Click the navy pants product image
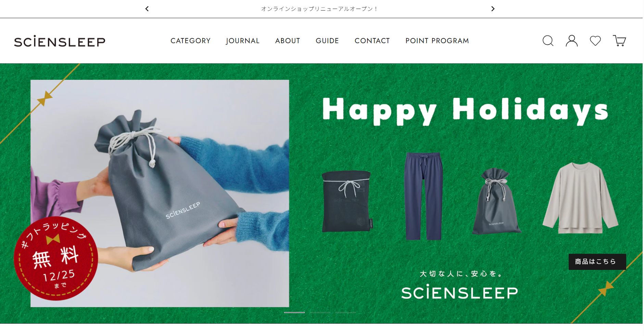Screen dimensions: 644x336 pos(424,196)
